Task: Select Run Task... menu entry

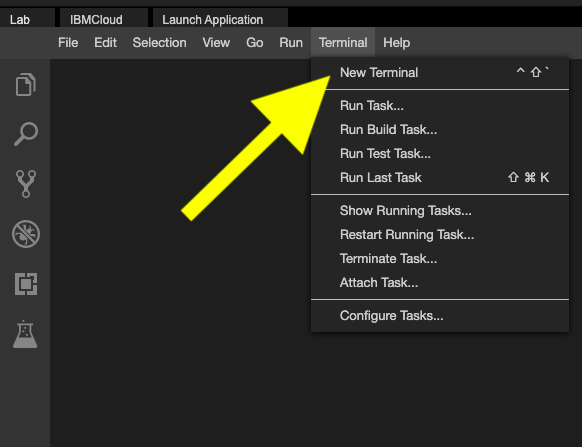Action: click(x=440, y=105)
